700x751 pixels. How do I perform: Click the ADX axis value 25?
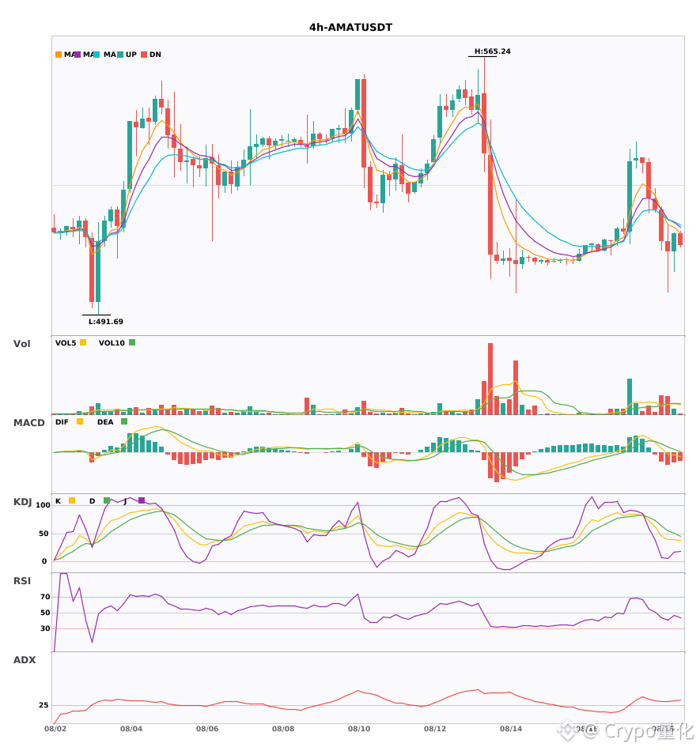44,705
